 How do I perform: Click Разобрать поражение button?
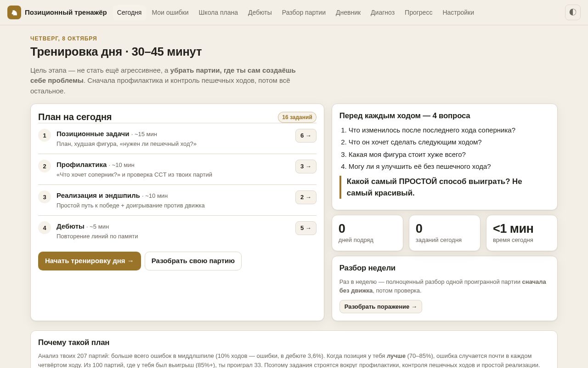click(381, 307)
